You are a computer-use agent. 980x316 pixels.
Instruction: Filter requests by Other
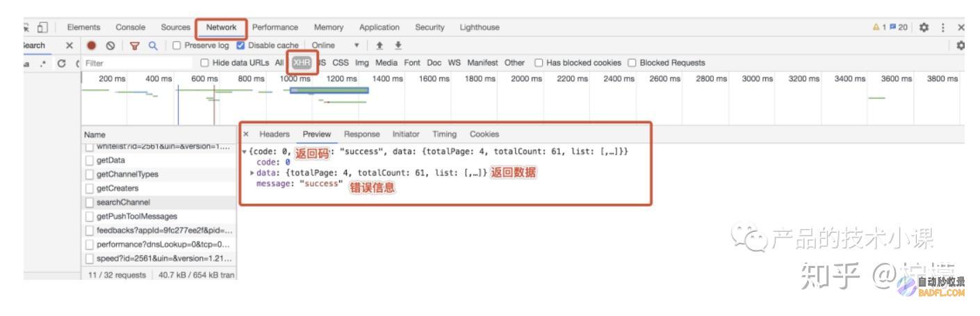coord(515,63)
